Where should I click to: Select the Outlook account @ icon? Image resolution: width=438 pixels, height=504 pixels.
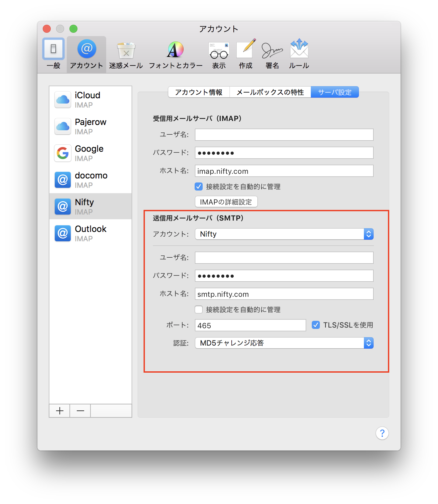(63, 233)
